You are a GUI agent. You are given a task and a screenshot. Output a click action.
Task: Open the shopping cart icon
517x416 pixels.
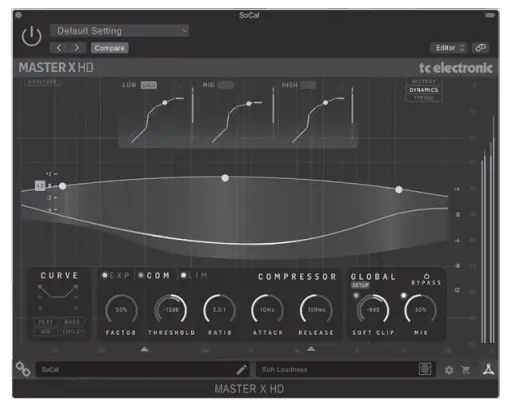pos(466,370)
